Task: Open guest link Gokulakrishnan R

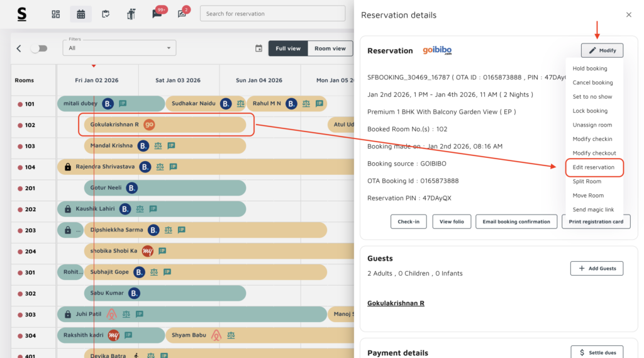Action: (x=396, y=303)
